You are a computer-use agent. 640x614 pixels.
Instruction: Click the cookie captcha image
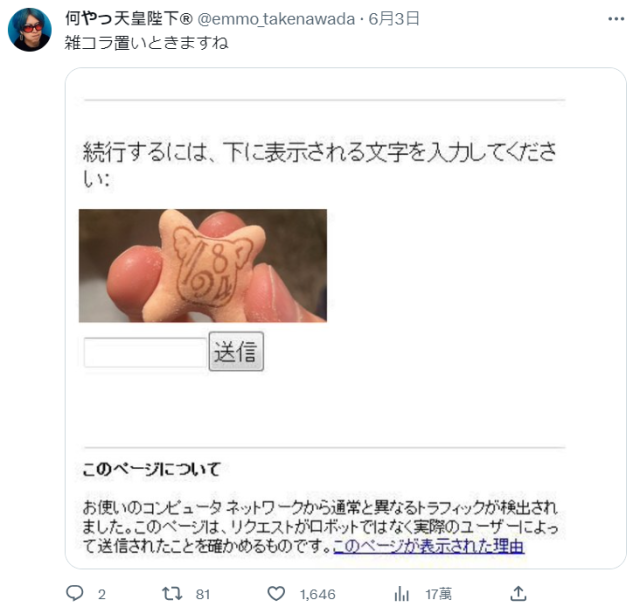coord(203,266)
